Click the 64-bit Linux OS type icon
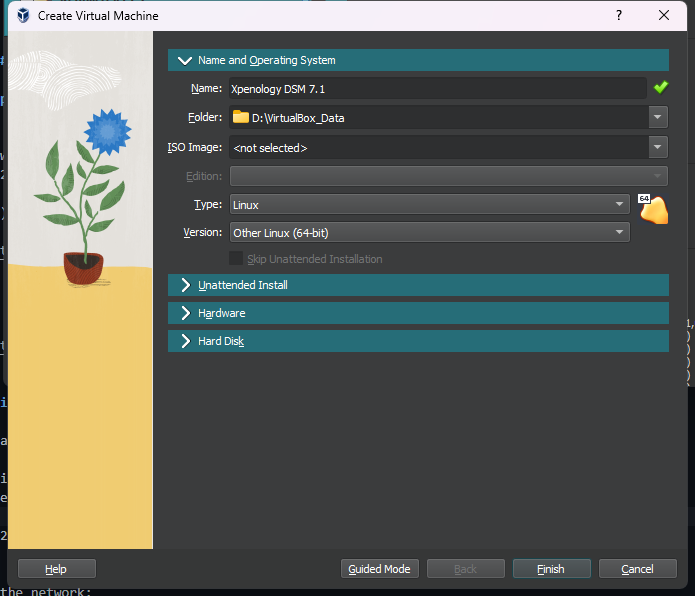Image resolution: width=695 pixels, height=596 pixels. click(653, 209)
